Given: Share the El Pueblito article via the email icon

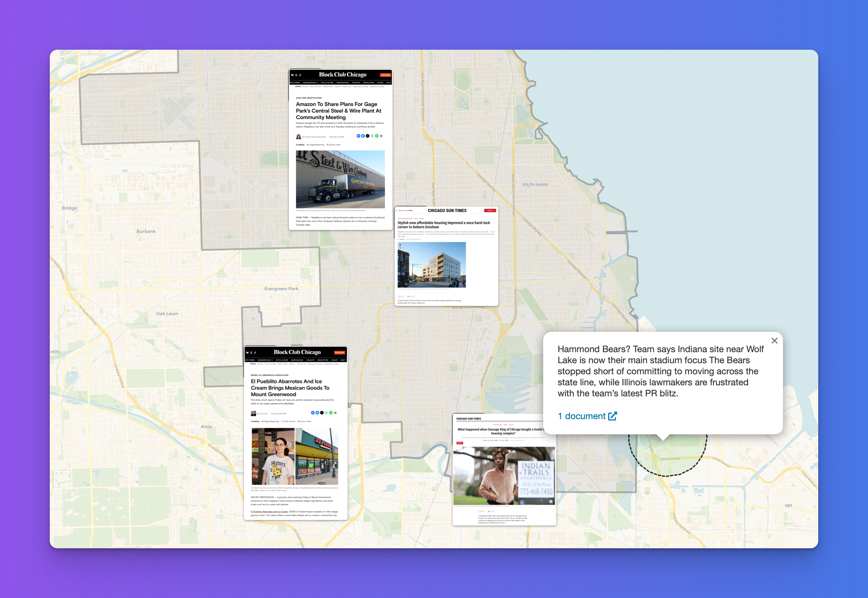Looking at the screenshot, I should pos(336,413).
